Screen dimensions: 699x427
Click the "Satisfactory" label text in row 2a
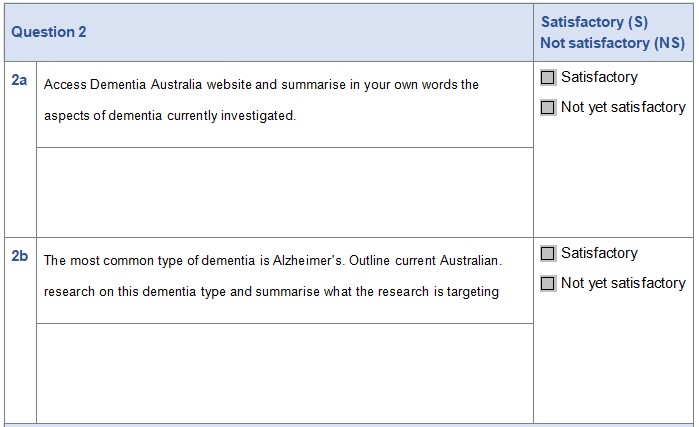[599, 77]
